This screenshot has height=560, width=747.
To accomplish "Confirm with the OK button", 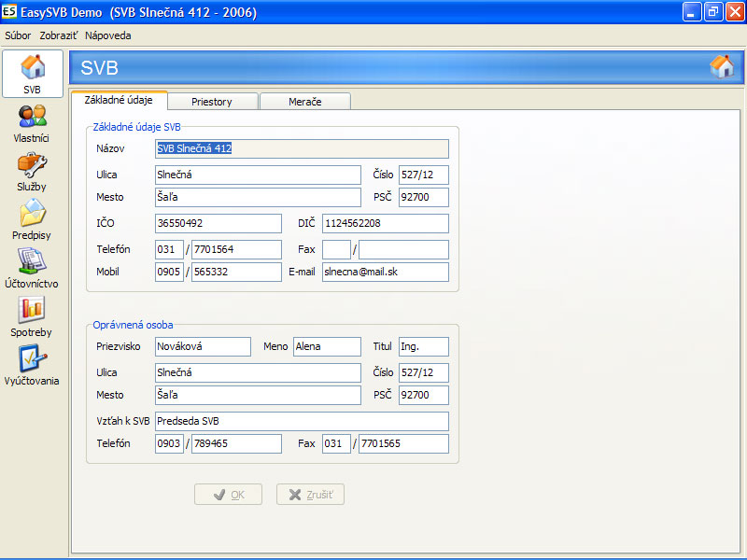I will pos(228,495).
